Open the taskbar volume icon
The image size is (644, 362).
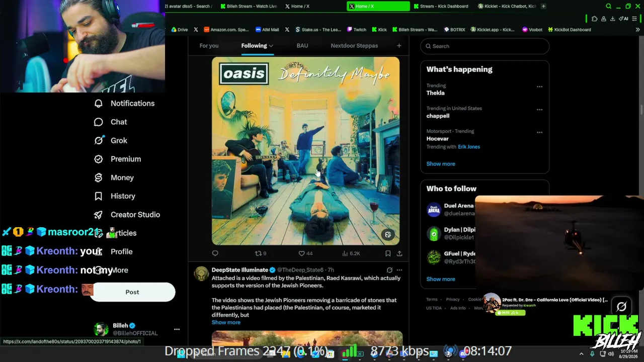[x=611, y=354]
